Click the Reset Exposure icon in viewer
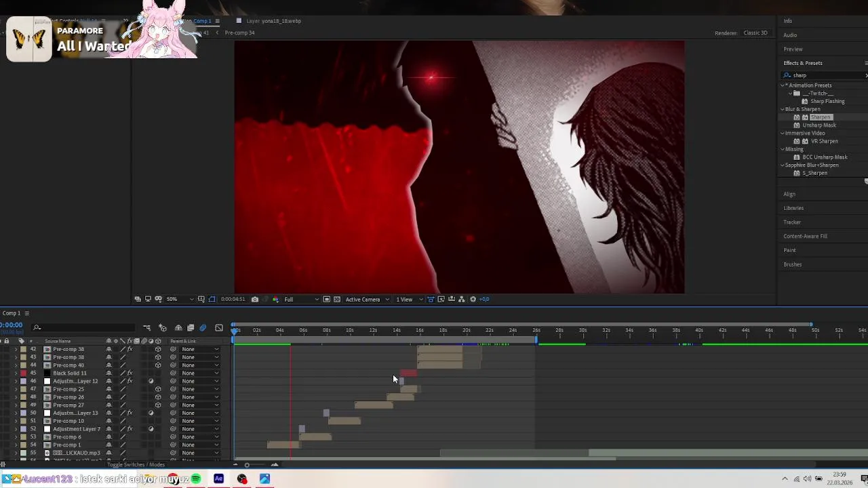Image resolution: width=868 pixels, height=488 pixels. point(473,299)
